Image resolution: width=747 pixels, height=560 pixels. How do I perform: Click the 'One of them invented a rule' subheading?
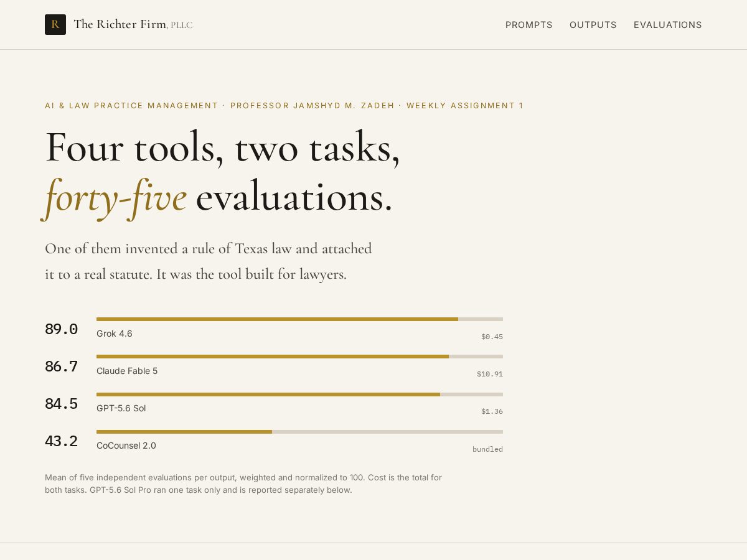209,261
